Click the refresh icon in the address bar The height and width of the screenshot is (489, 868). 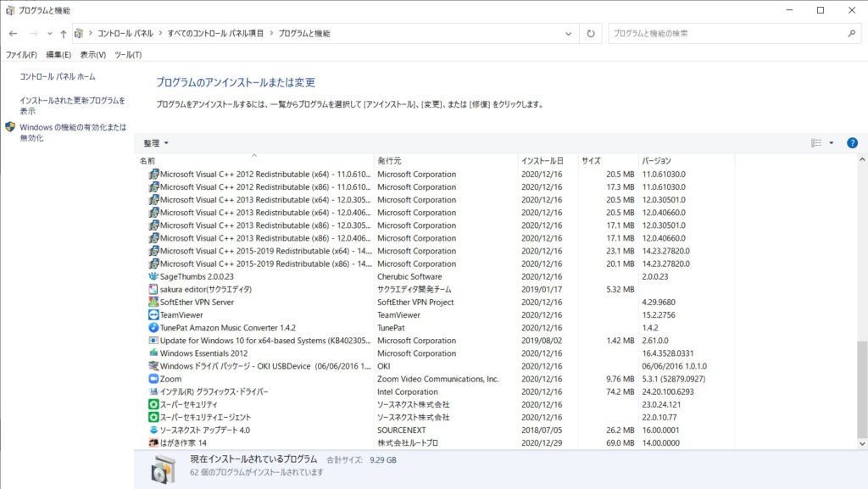coord(590,34)
